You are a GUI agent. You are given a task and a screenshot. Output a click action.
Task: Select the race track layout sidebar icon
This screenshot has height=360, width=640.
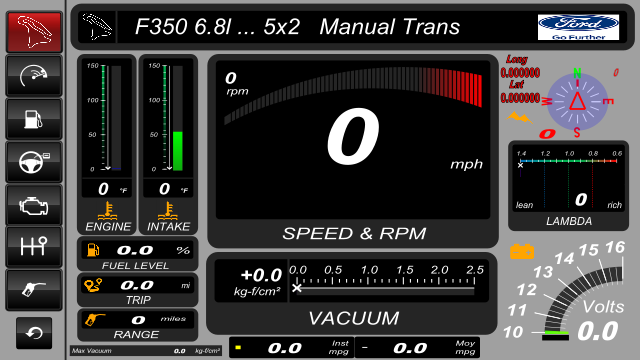tap(34, 32)
